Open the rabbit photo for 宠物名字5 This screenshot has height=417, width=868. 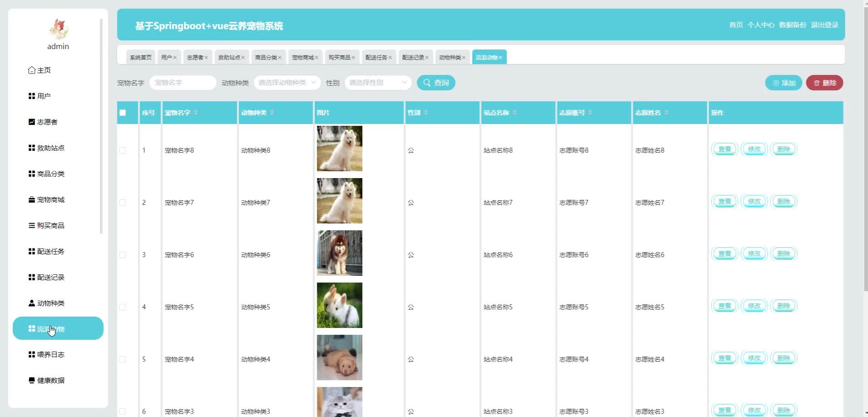pyautogui.click(x=340, y=305)
